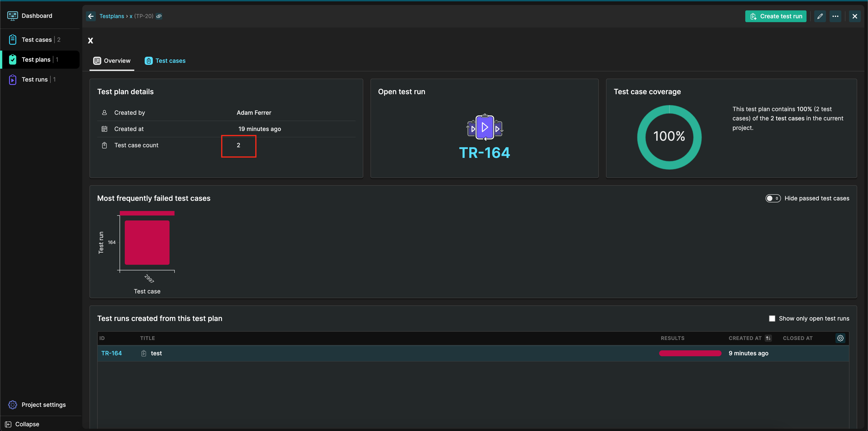Image resolution: width=868 pixels, height=431 pixels.
Task: Toggle the Created at sort arrows
Action: pos(768,338)
